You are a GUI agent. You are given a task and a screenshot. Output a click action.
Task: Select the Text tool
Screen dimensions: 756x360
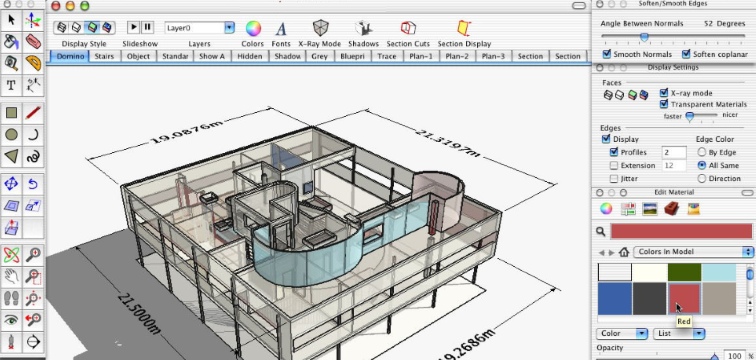[11, 85]
